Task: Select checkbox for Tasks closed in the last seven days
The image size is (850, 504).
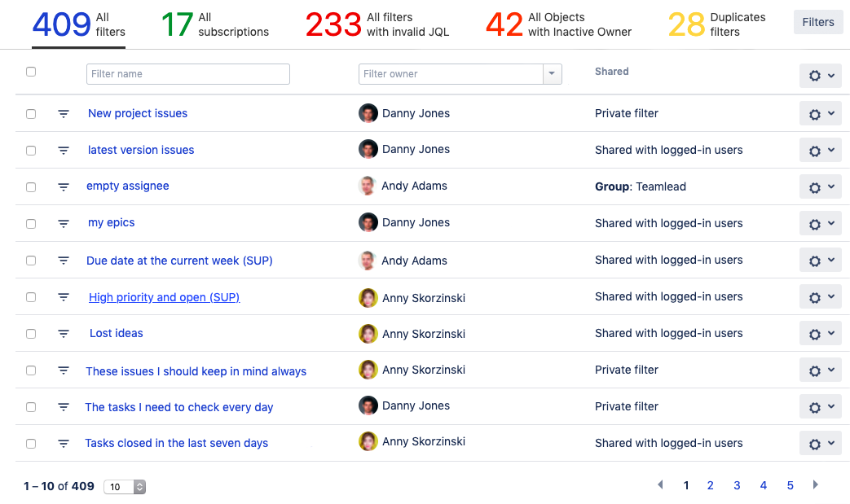Action: coord(31,444)
